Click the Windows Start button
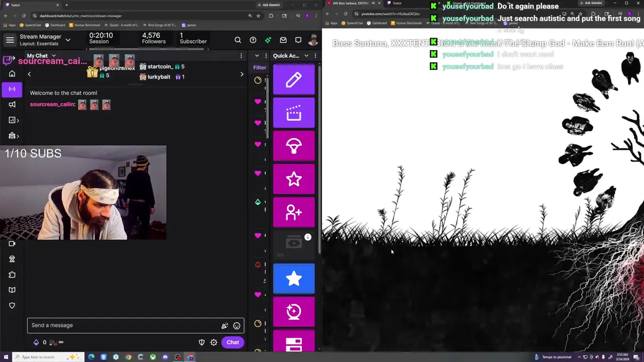Image resolution: width=644 pixels, height=362 pixels. [x=6, y=357]
